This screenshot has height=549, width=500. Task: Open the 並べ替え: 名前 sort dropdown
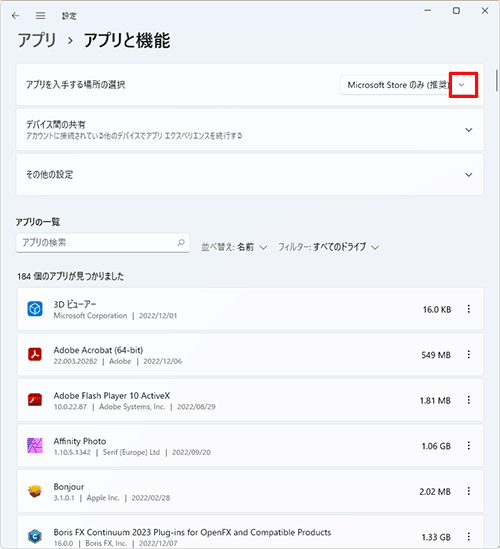pyautogui.click(x=234, y=247)
